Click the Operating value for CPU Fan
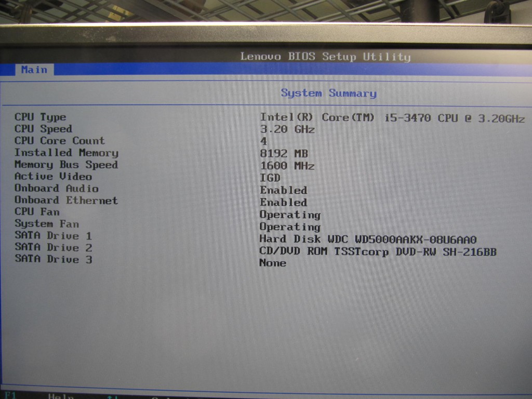The width and height of the screenshot is (532, 399). (x=290, y=215)
